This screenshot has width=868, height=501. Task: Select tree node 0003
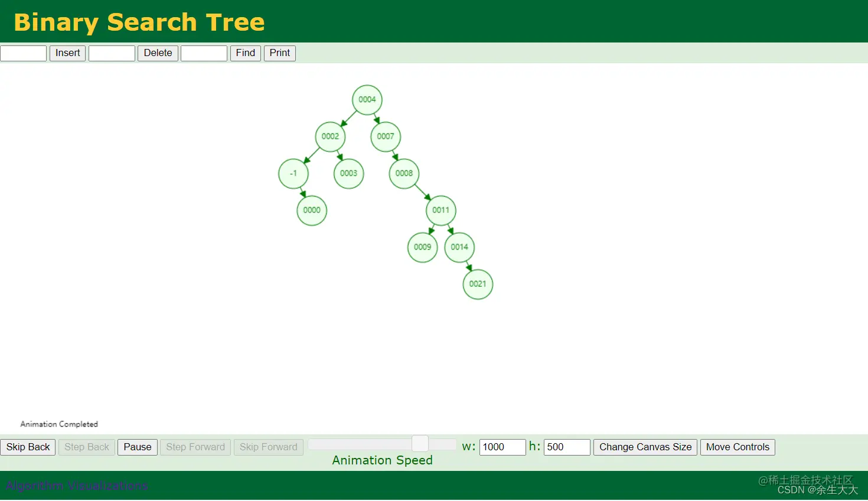click(x=349, y=173)
